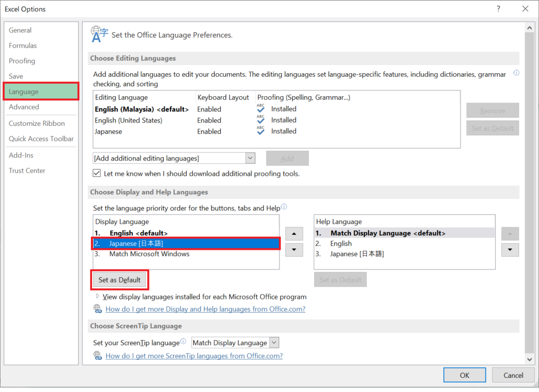Screen dimensions: 539x392
Task: Click OK to apply options
Action: [x=464, y=375]
